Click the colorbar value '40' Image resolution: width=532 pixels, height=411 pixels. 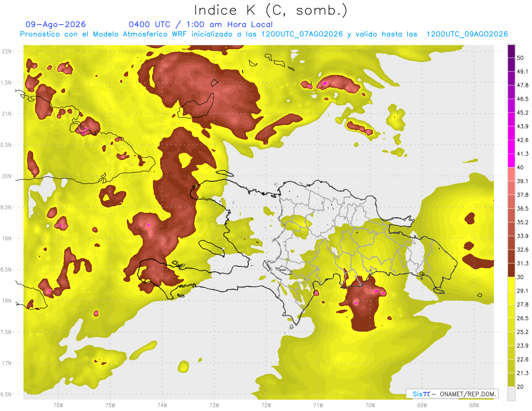pyautogui.click(x=520, y=167)
